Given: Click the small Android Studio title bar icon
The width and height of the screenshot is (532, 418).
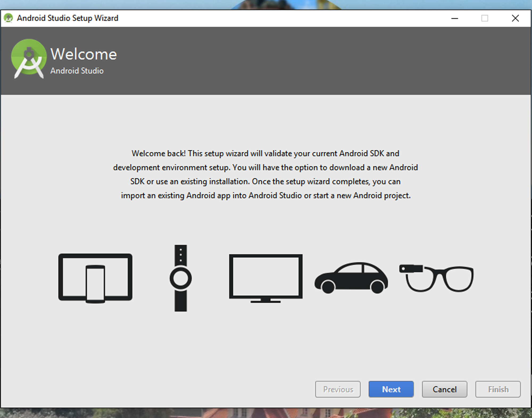Looking at the screenshot, I should coord(8,18).
